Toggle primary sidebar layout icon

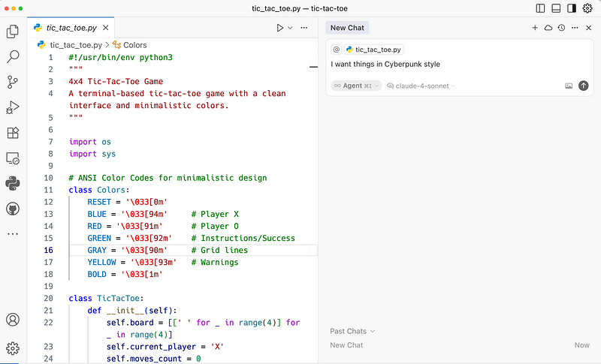540,8
